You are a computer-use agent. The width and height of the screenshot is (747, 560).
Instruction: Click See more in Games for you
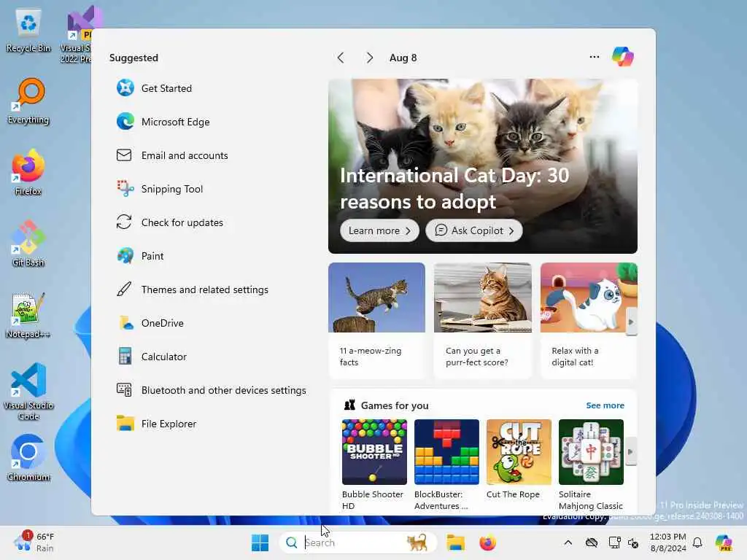605,405
